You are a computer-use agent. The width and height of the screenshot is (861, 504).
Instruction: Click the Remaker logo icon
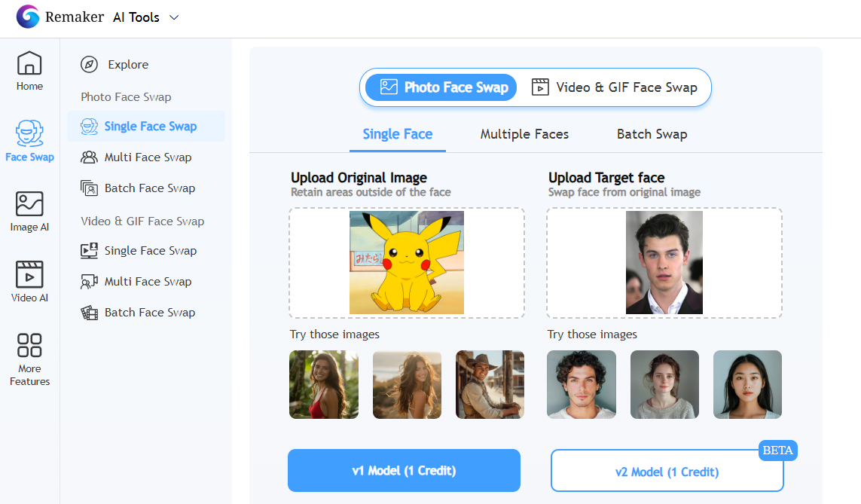pyautogui.click(x=28, y=17)
